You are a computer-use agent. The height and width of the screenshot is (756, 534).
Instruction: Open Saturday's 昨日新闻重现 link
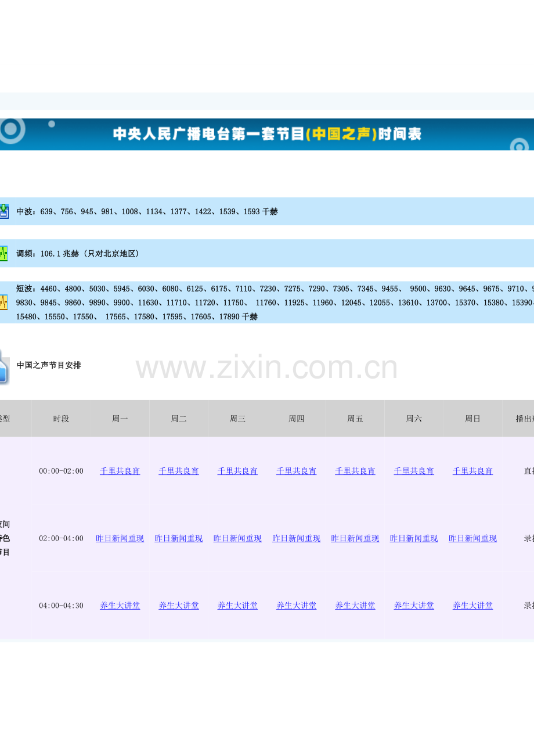[x=414, y=539]
